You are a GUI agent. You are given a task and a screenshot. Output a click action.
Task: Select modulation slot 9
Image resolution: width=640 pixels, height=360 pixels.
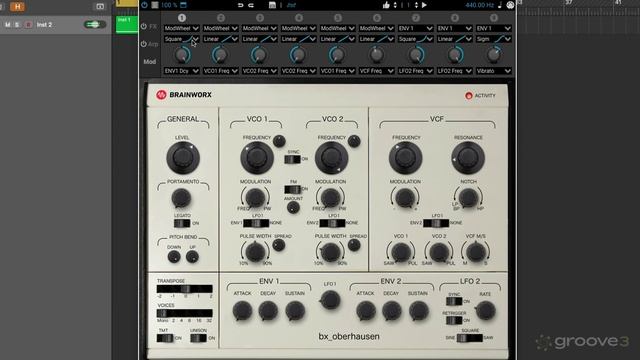pyautogui.click(x=493, y=18)
